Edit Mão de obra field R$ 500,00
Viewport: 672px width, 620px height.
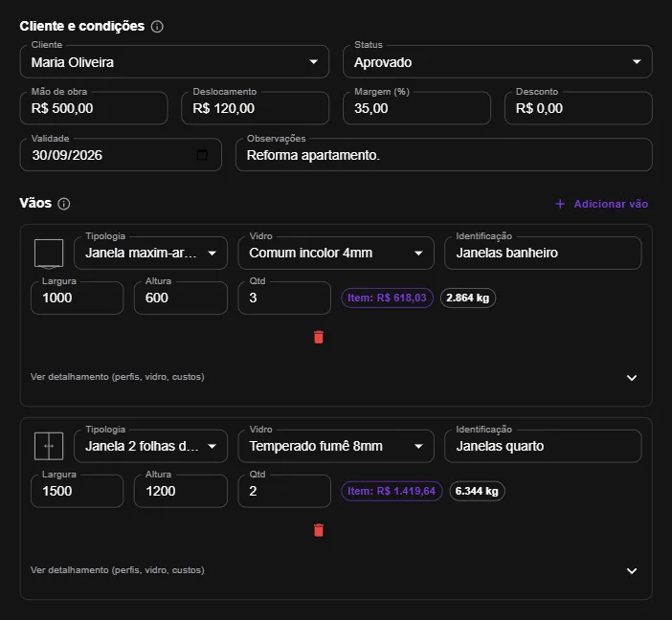(x=94, y=108)
